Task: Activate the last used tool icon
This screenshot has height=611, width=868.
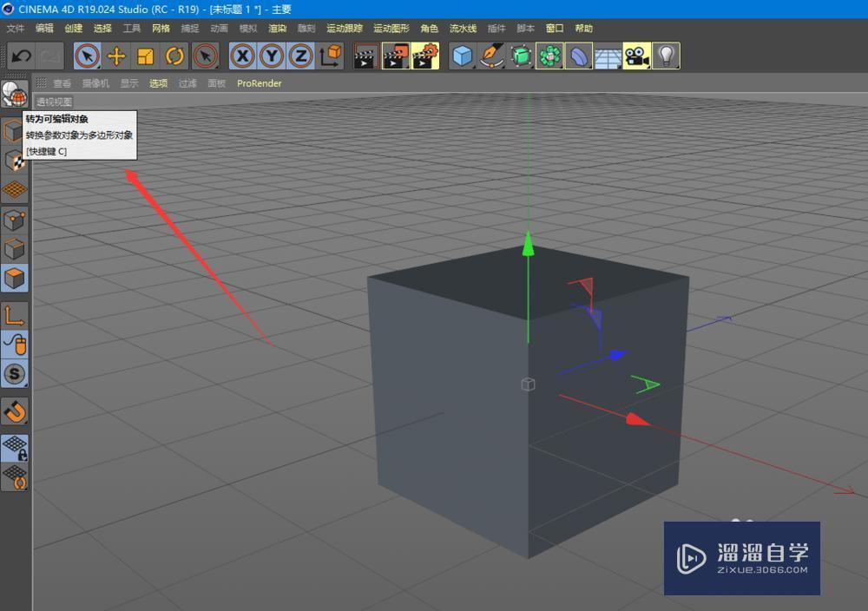Action: coord(206,56)
